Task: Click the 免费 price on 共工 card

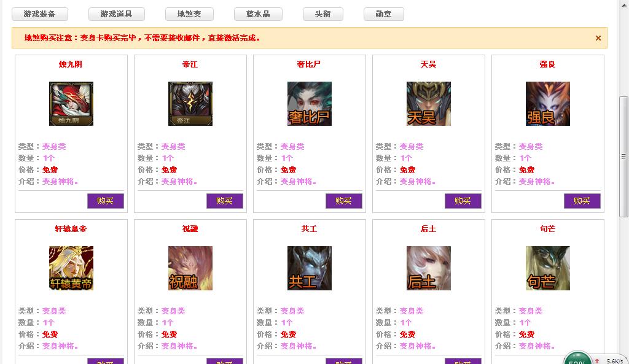Action: (x=289, y=335)
